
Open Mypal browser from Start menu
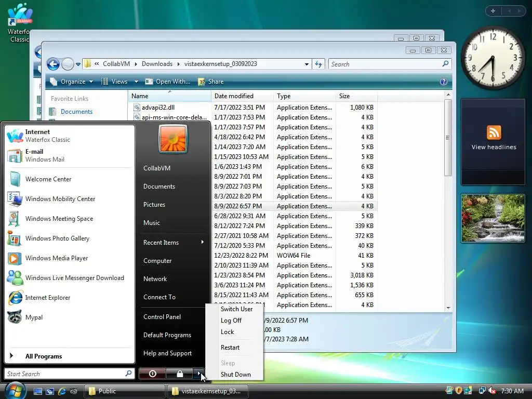coord(70,317)
